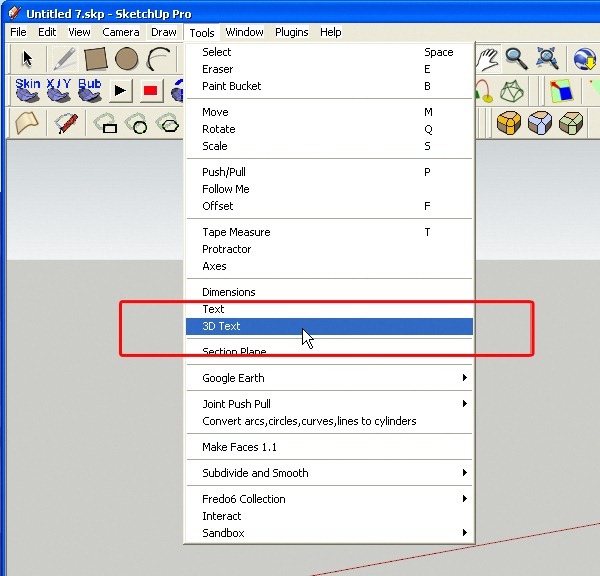Image resolution: width=600 pixels, height=576 pixels.
Task: Choose Follow Me menu entry
Action: (x=329, y=189)
